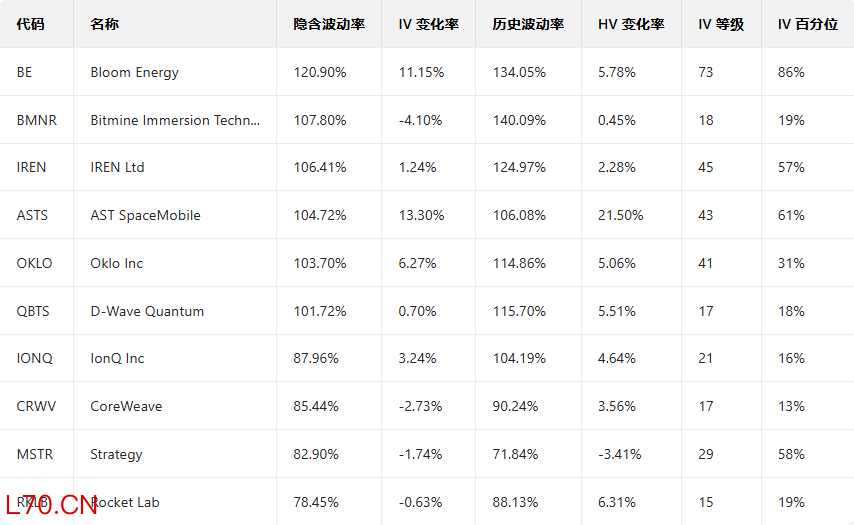
Task: Select the Bitmine Immersion Techn... row name
Action: (x=175, y=120)
